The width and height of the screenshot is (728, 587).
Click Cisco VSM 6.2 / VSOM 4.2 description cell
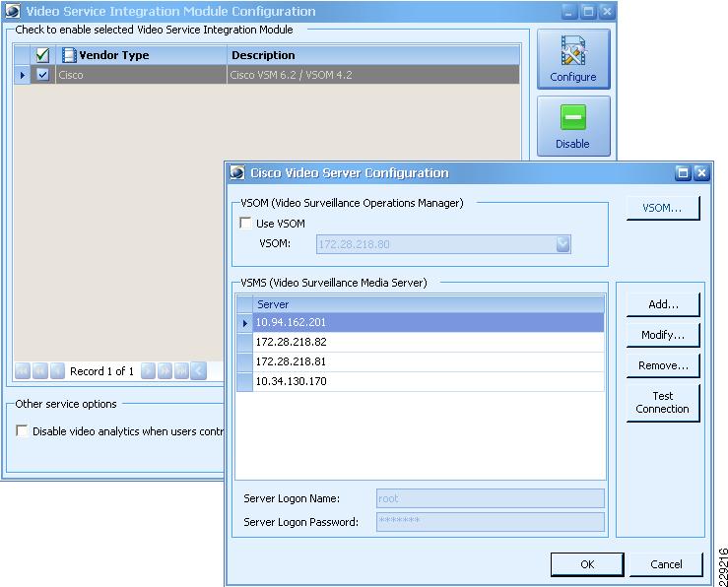click(373, 75)
